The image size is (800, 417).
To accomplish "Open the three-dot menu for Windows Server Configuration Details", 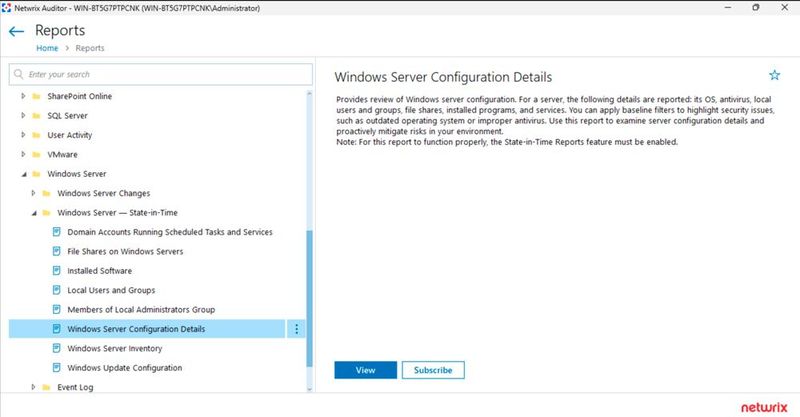I will click(x=296, y=329).
